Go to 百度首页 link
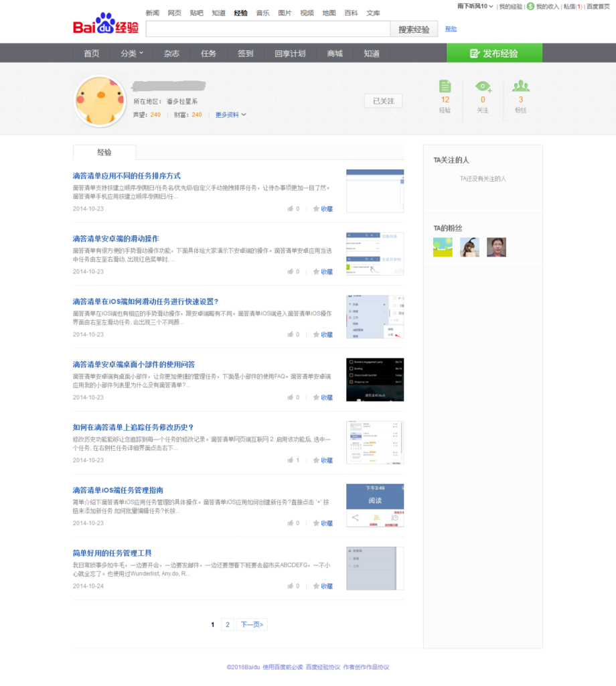The image size is (616, 686). (598, 6)
